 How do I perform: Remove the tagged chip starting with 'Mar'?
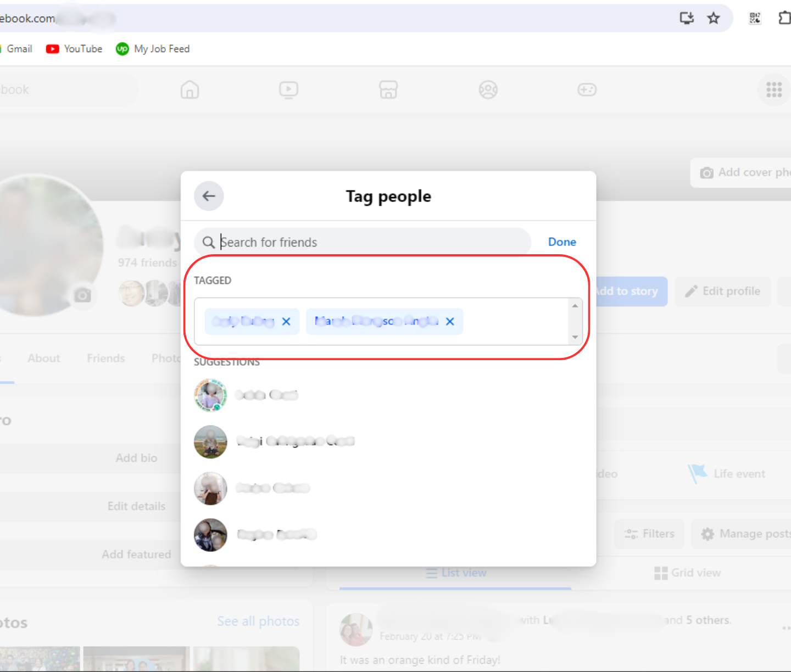pos(450,322)
